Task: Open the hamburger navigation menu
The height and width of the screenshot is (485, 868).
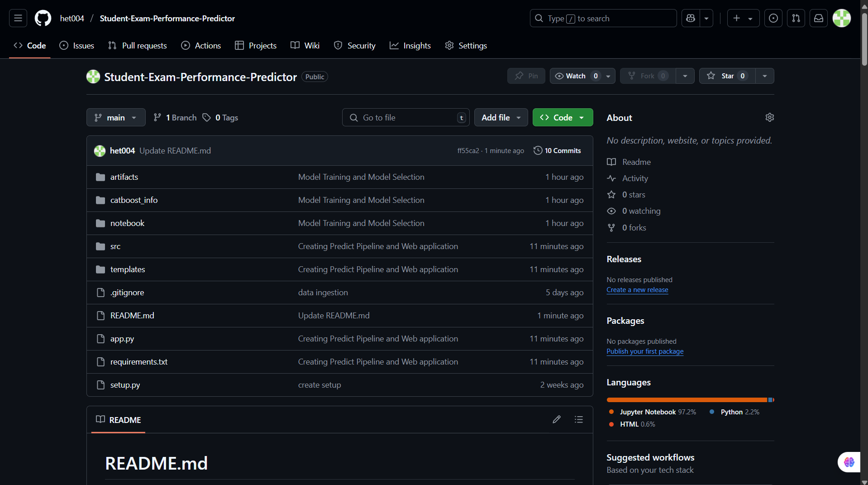Action: (x=18, y=18)
